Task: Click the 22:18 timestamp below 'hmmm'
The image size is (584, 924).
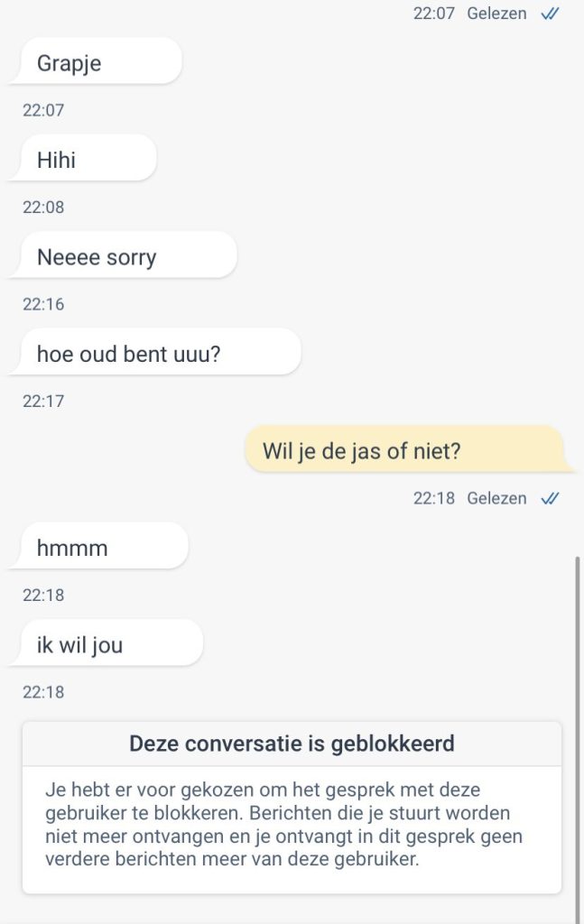Action: (x=43, y=596)
